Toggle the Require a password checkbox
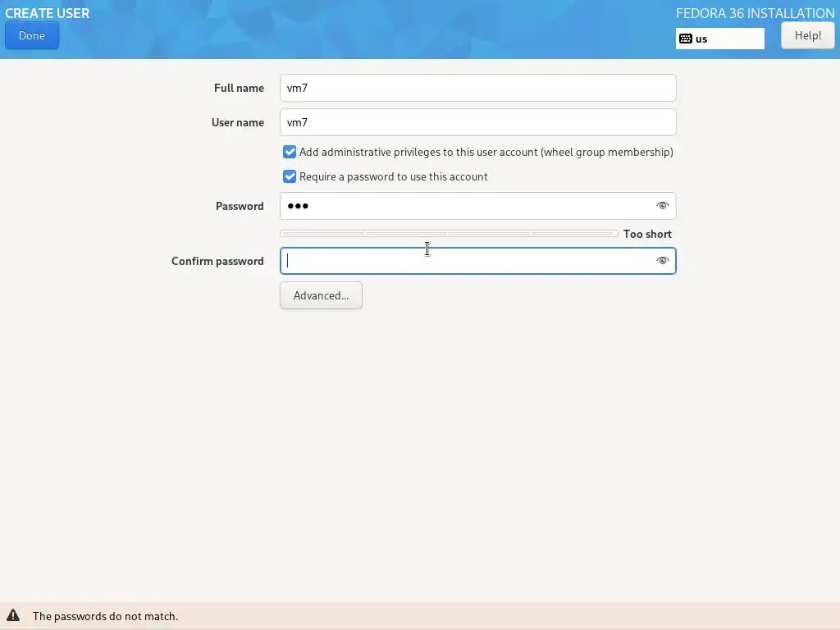The width and height of the screenshot is (840, 630). click(290, 177)
